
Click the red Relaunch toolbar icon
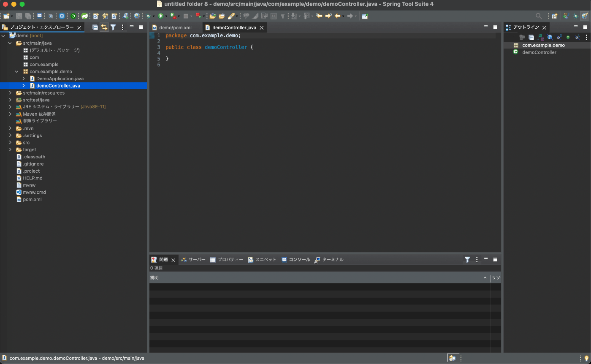198,16
